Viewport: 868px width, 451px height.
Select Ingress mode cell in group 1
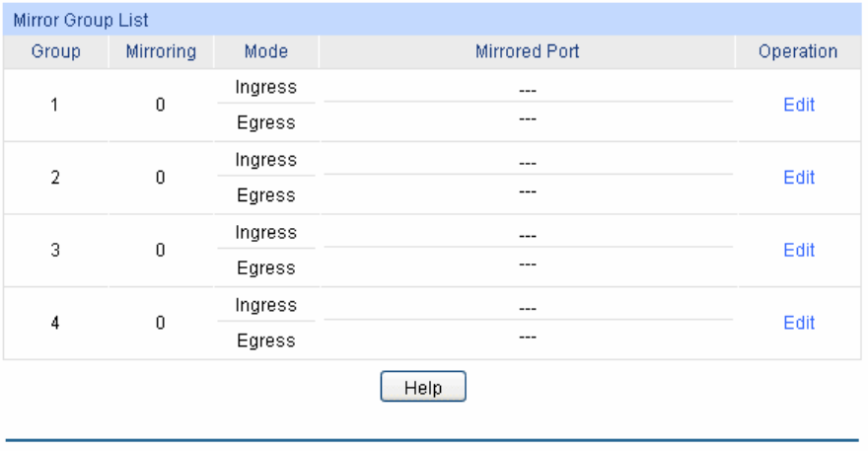(266, 87)
